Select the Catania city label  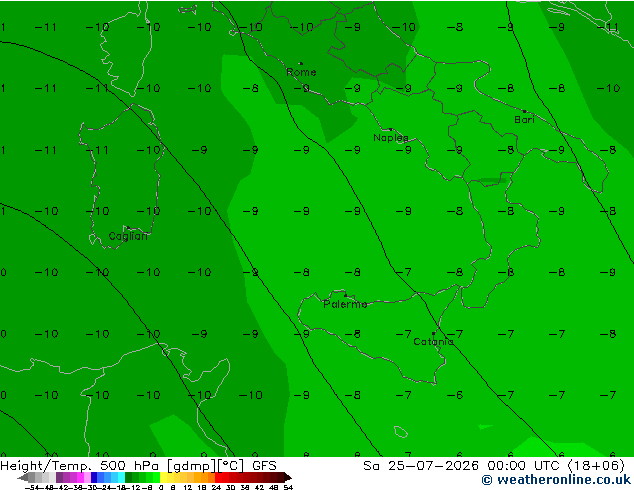(x=433, y=342)
